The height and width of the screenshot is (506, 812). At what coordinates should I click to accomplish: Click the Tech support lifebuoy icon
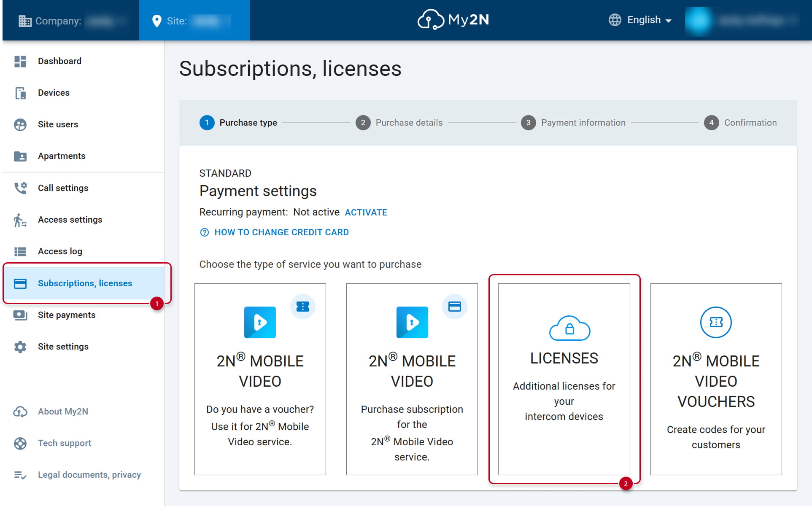[20, 444]
